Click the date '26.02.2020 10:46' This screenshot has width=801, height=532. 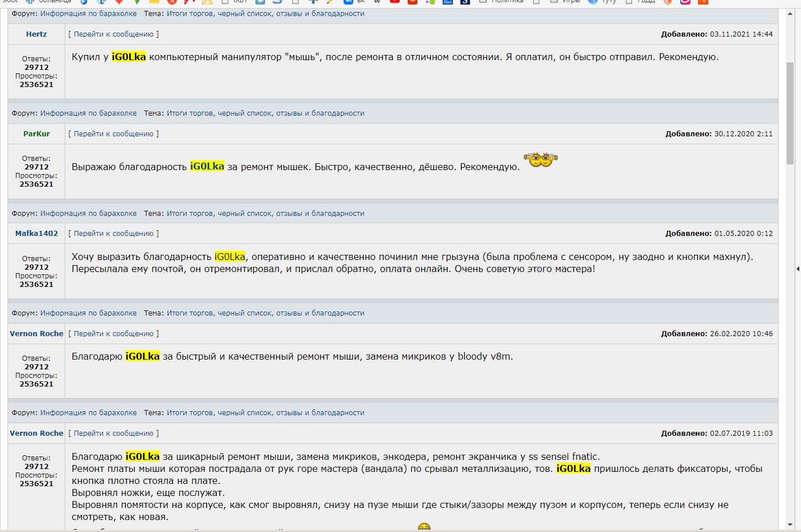(741, 334)
